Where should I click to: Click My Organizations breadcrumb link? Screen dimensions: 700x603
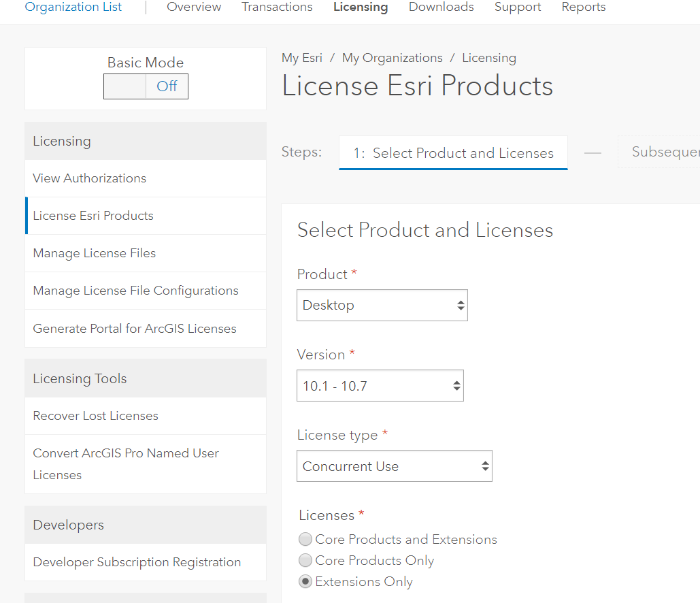[392, 58]
